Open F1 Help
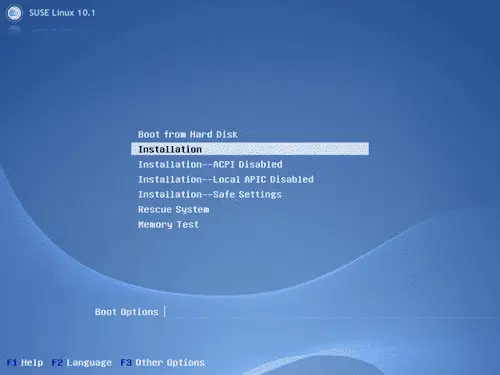This screenshot has width=500, height=375. pyautogui.click(x=25, y=362)
